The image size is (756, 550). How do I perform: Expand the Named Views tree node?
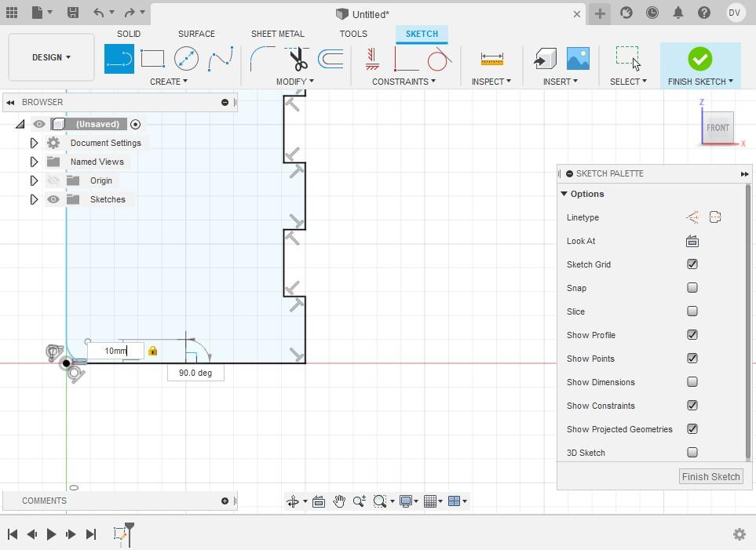[x=34, y=162]
